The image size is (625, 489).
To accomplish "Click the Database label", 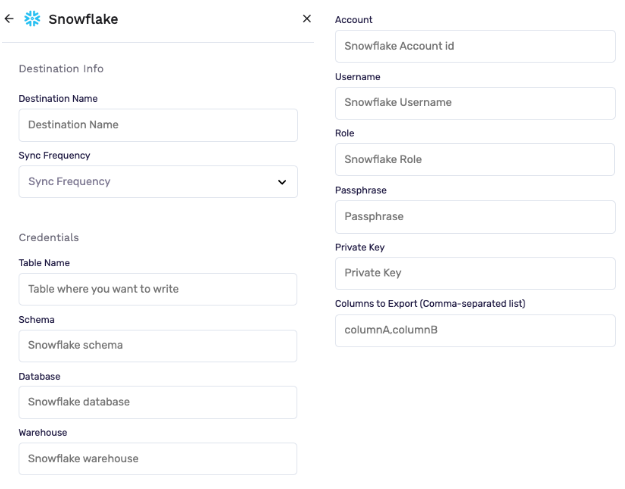I will 39,376.
